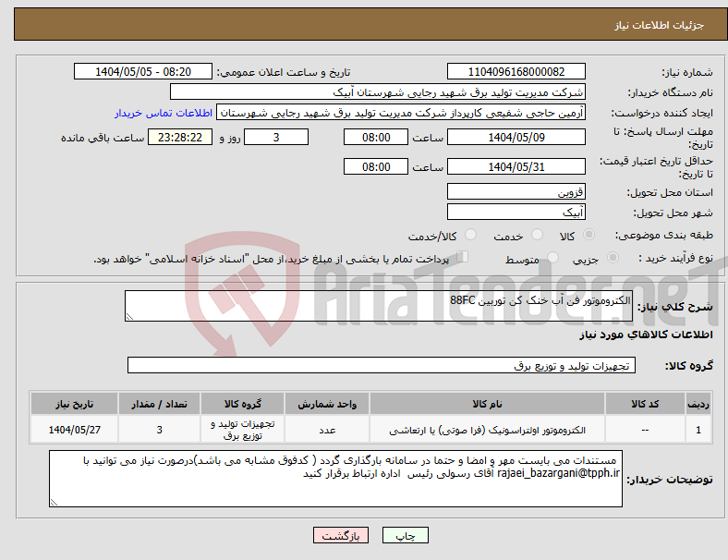Image resolution: width=728 pixels, height=560 pixels.
Task: Click the اطلاعات کالاهای مورد نیاز heading
Action: click(646, 335)
